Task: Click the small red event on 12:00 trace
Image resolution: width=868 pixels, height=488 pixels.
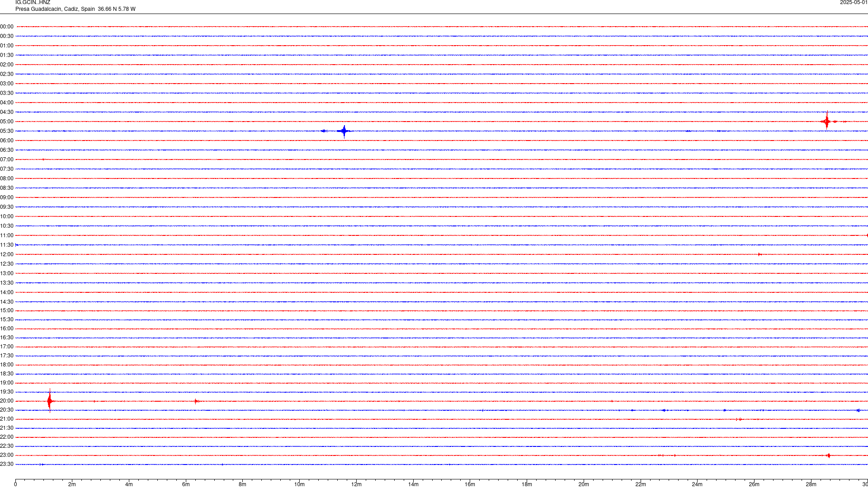Action: [x=759, y=254]
